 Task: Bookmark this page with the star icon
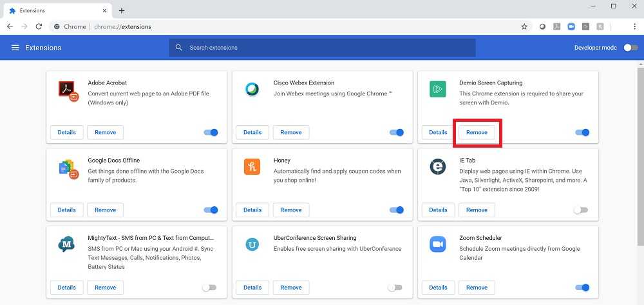[524, 26]
